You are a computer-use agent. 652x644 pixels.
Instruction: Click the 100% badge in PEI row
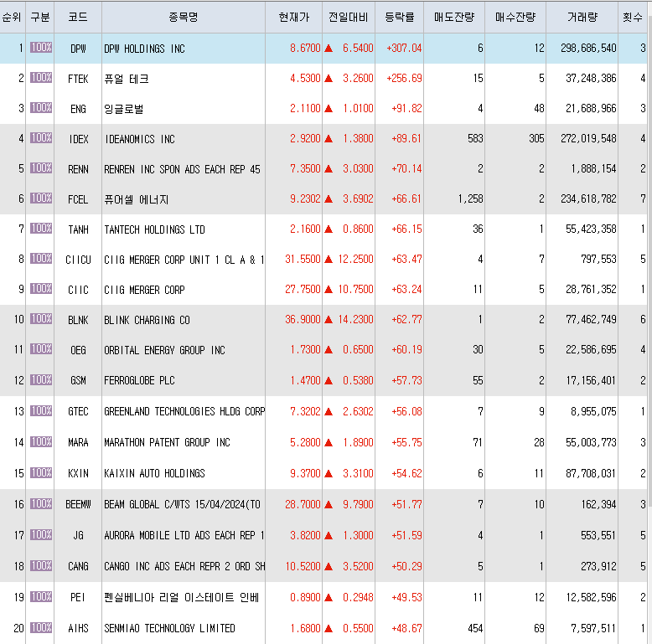(x=41, y=596)
